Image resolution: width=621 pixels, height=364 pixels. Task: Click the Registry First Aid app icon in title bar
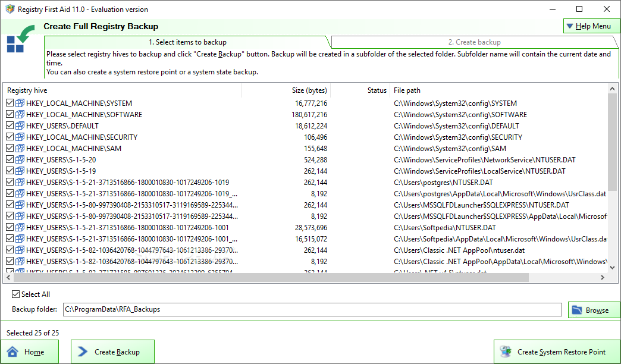[10, 9]
